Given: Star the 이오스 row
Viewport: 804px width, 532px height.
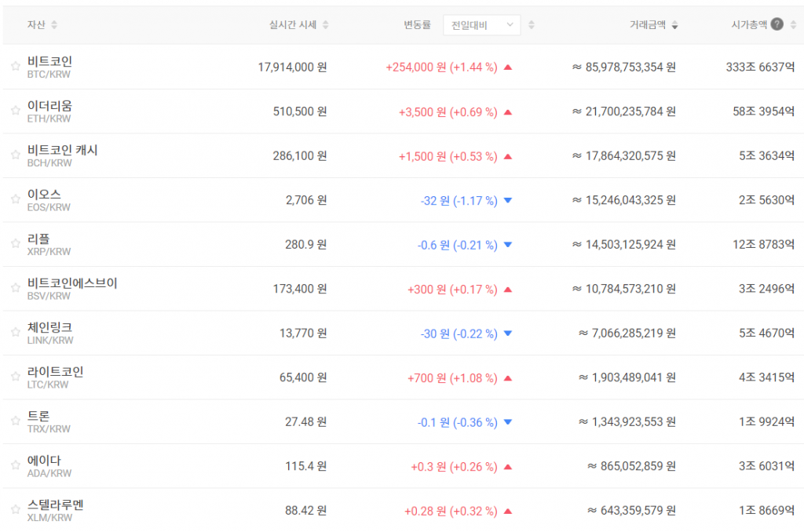Looking at the screenshot, I should (x=16, y=199).
